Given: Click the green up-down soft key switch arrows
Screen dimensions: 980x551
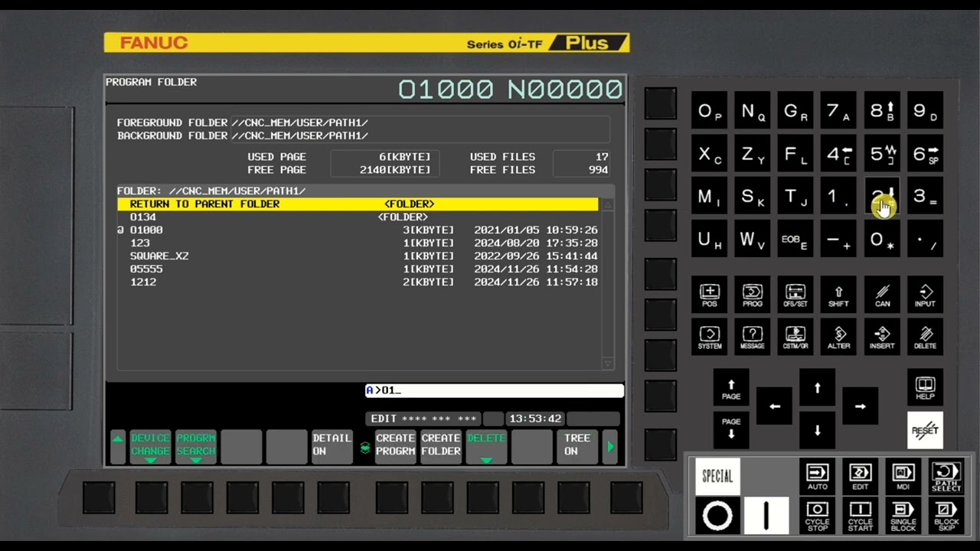Looking at the screenshot, I should (x=364, y=447).
